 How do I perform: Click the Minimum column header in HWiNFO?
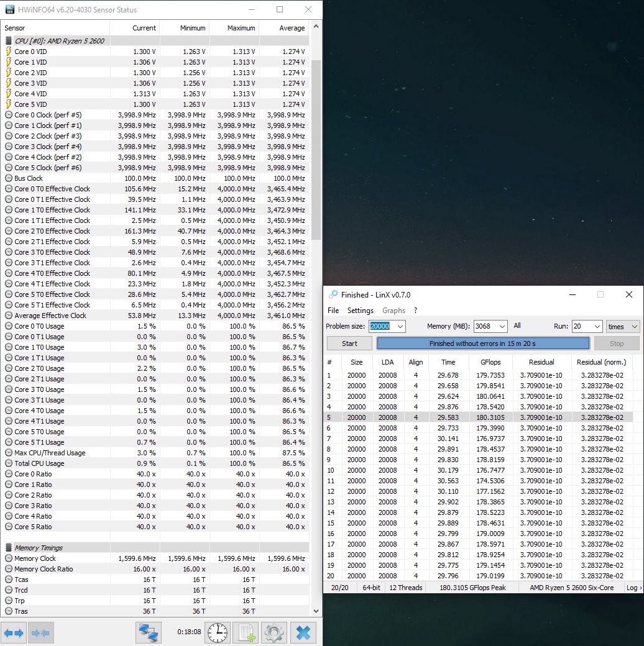coord(185,27)
